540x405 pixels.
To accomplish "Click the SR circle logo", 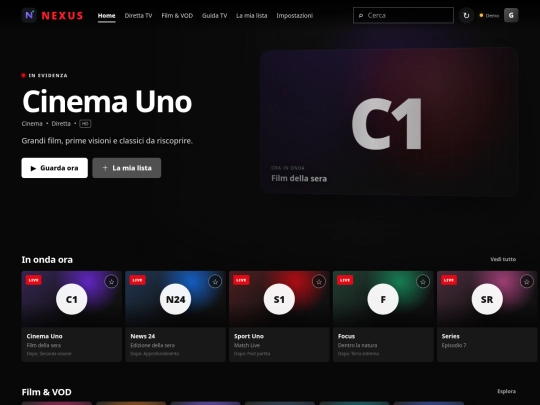I will pos(487,299).
